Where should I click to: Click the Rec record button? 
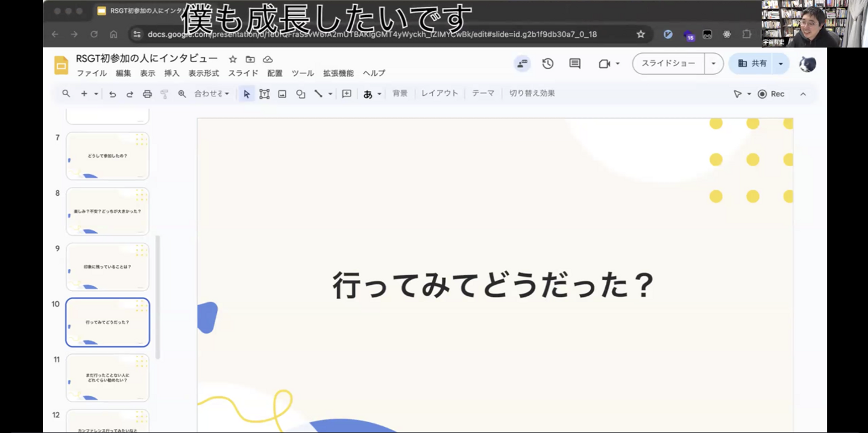click(x=771, y=94)
